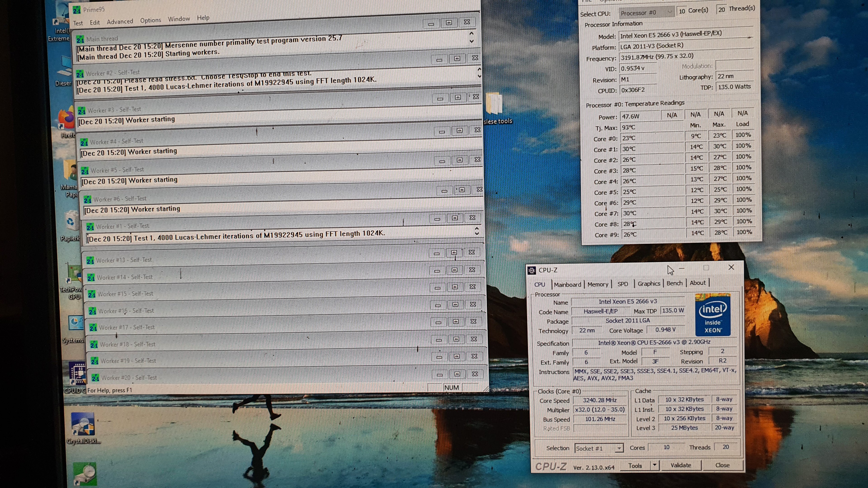
Task: Click the Validate button in CPU-Z
Action: [x=681, y=465]
